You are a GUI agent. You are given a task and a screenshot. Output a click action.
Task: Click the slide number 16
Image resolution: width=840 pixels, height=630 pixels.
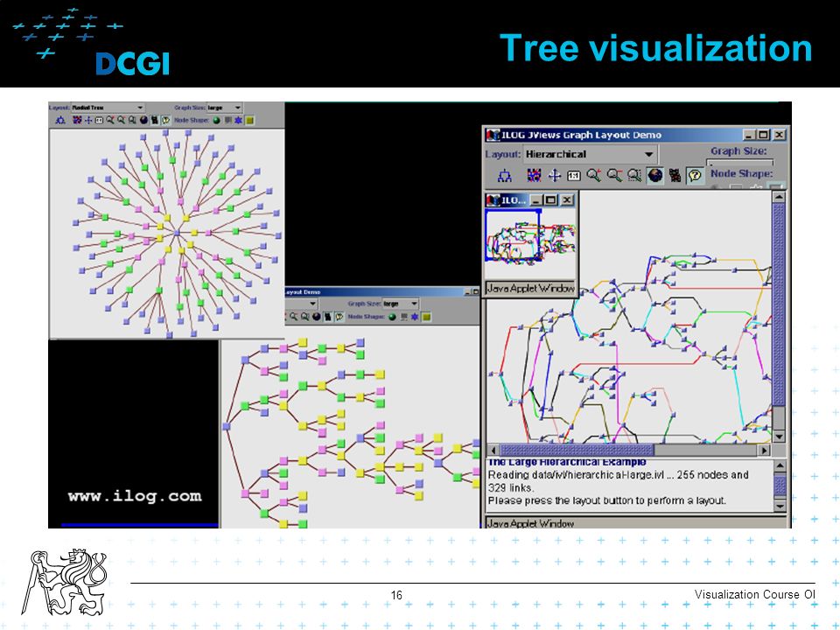[x=396, y=595]
